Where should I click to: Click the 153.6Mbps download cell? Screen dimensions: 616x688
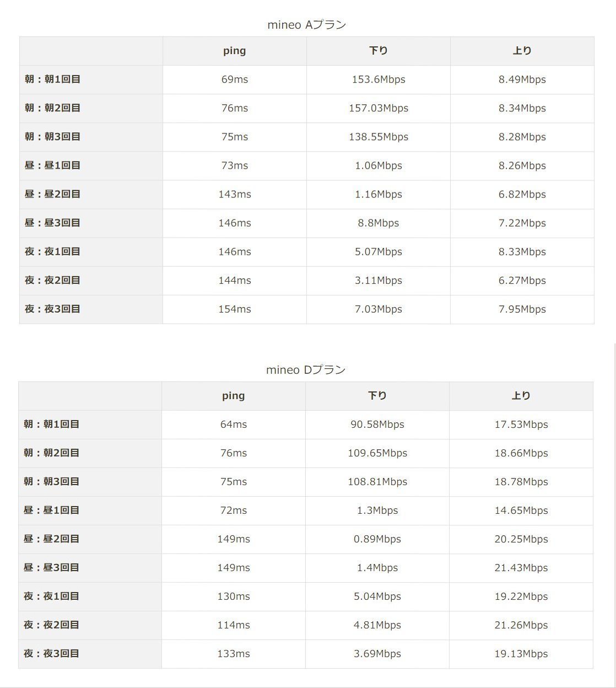378,79
